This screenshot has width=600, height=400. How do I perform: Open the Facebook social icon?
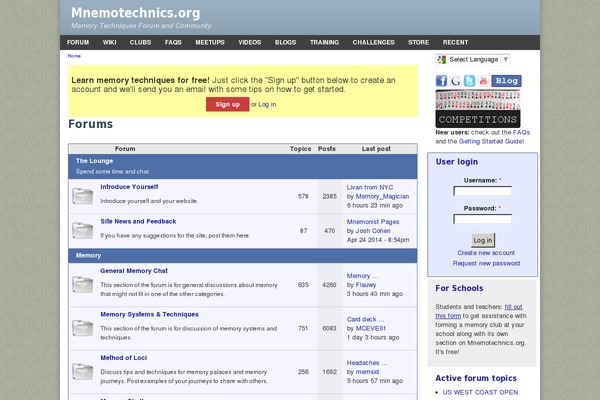click(x=441, y=81)
